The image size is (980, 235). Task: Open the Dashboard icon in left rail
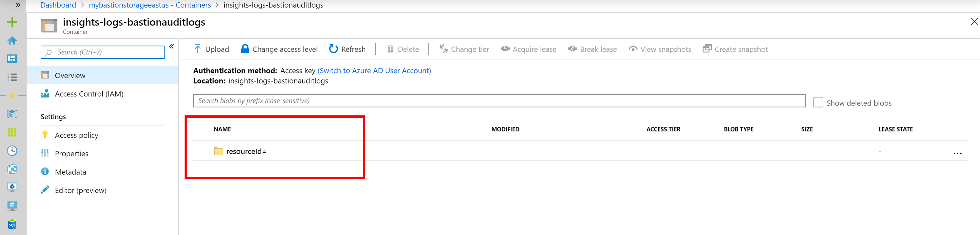tap(12, 59)
